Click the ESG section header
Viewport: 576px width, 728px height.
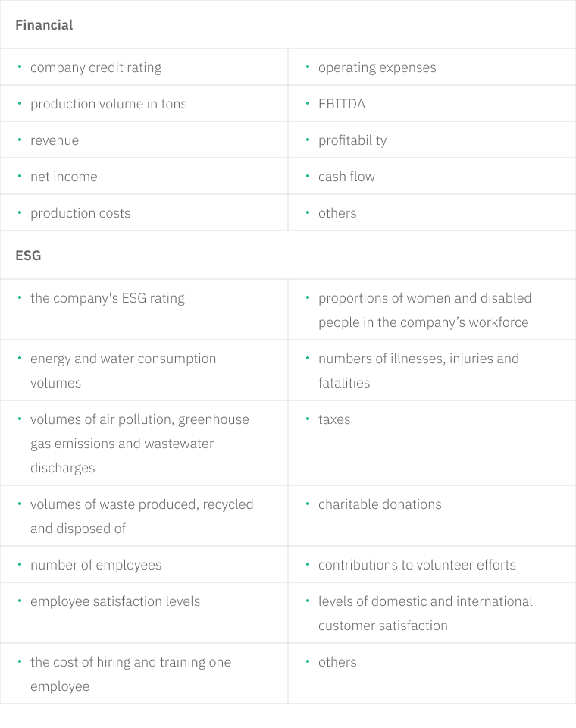tap(28, 256)
